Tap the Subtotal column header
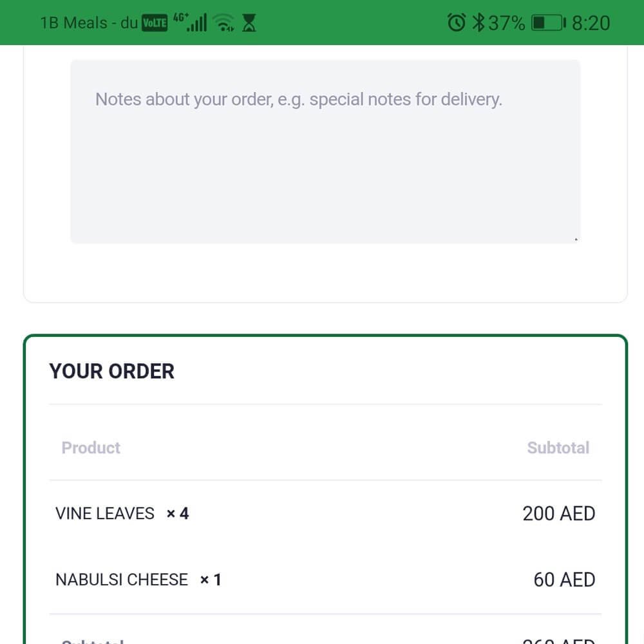Image resolution: width=644 pixels, height=644 pixels. [x=558, y=448]
